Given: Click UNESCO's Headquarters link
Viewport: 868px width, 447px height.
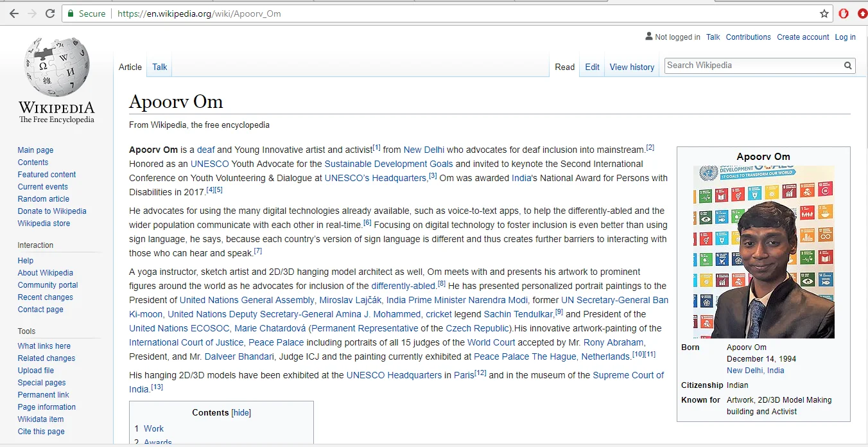Looking at the screenshot, I should [x=376, y=179].
